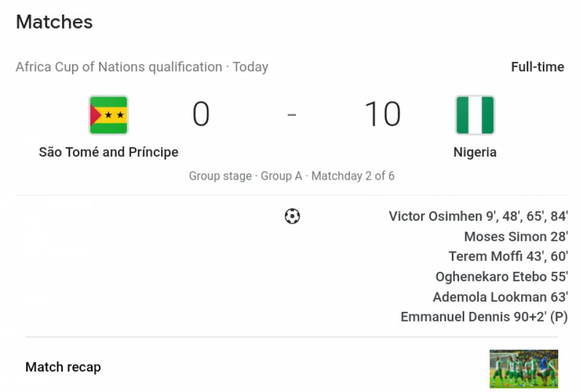Screen dimensions: 583x392
Task: Click the São Tomé and Príncipe flag icon
Action: tap(109, 115)
